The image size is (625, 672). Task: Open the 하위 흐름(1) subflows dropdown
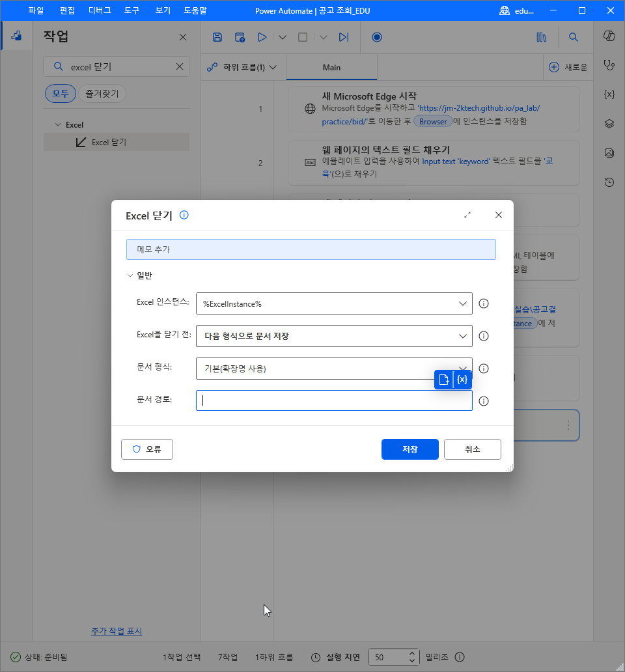pos(242,67)
